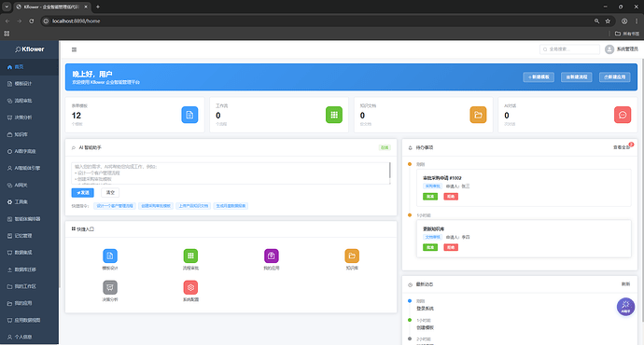Click the 清空 button
The width and height of the screenshot is (644, 345).
tap(110, 192)
